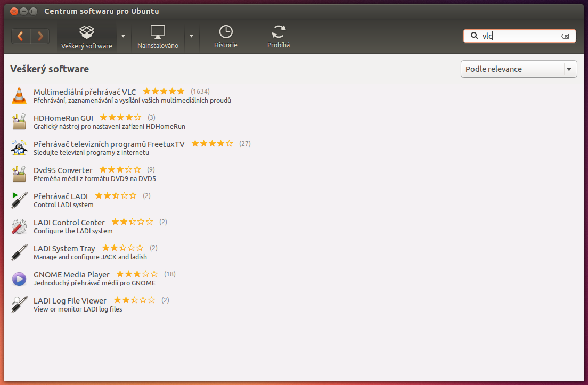The width and height of the screenshot is (588, 385).
Task: Click the description Grafický nástroj pro nastavení zařízení HDHomeRun
Action: 109,127
